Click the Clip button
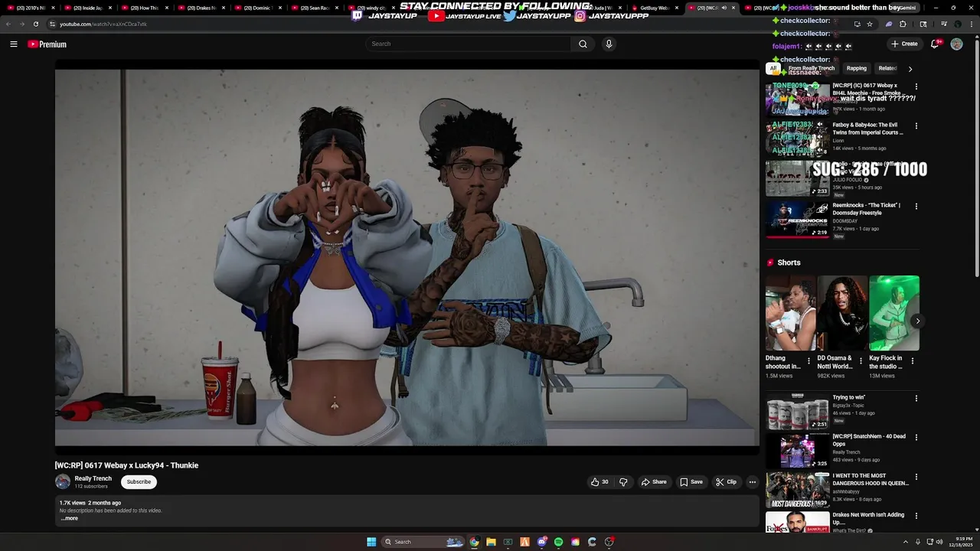980x551 pixels. pyautogui.click(x=726, y=482)
